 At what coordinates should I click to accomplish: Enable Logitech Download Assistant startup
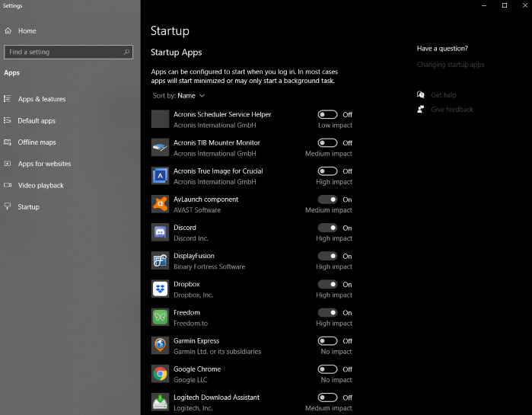pos(327,397)
